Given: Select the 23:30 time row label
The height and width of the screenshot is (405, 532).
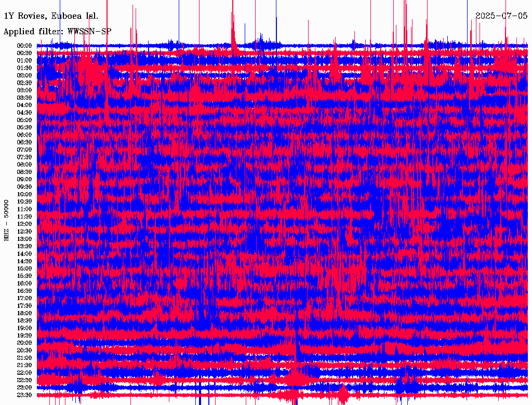Looking at the screenshot, I should click(x=24, y=395).
